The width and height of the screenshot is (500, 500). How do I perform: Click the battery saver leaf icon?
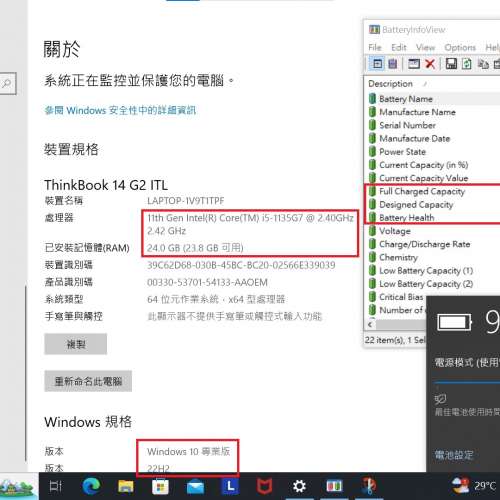click(x=440, y=398)
